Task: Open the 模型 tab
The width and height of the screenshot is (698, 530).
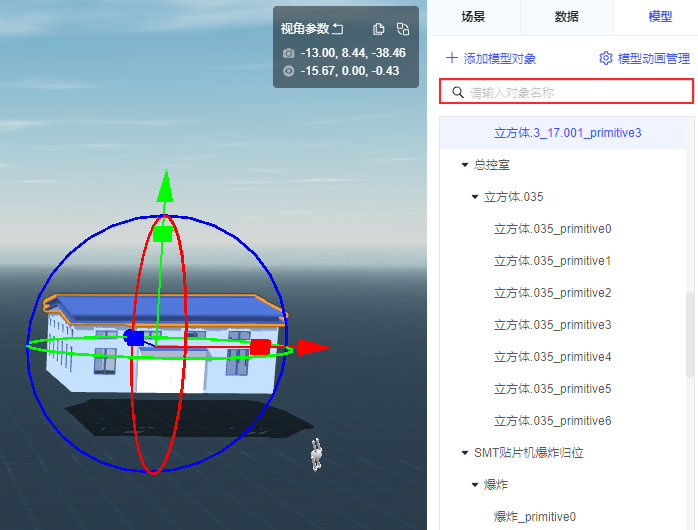Action: (660, 17)
